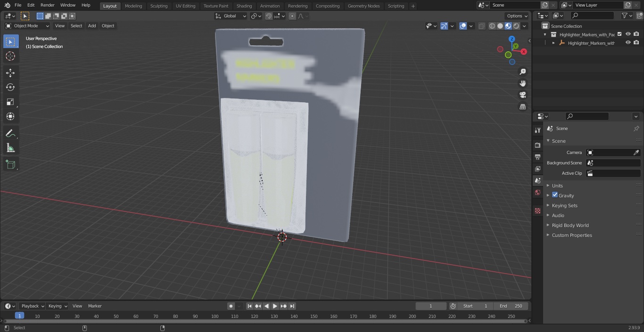Add a new workspace with plus button
The width and height of the screenshot is (644, 332).
click(x=413, y=6)
